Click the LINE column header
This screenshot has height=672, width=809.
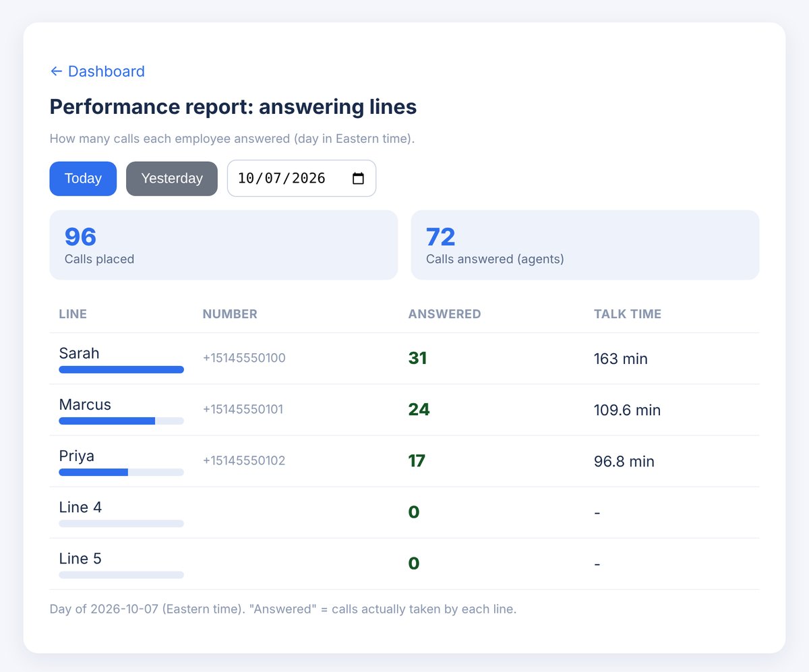point(73,314)
